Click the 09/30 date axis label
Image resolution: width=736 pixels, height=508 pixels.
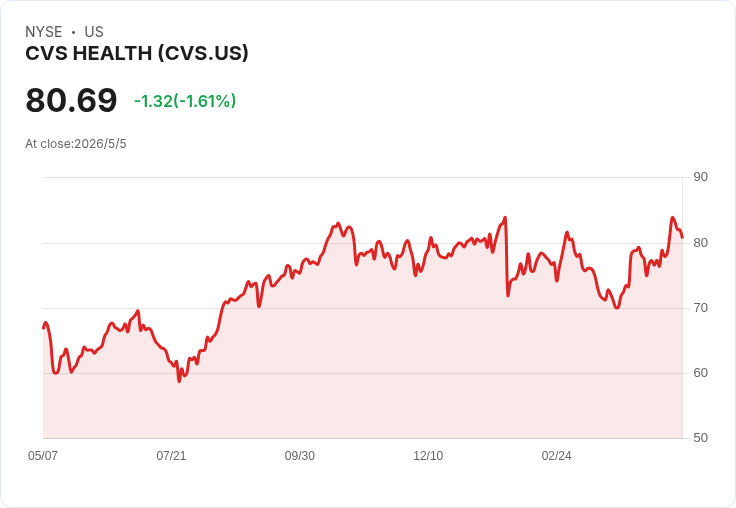[299, 455]
